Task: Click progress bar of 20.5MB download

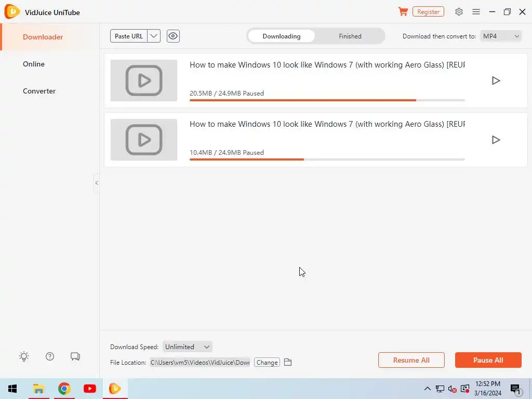Action: 327,100
